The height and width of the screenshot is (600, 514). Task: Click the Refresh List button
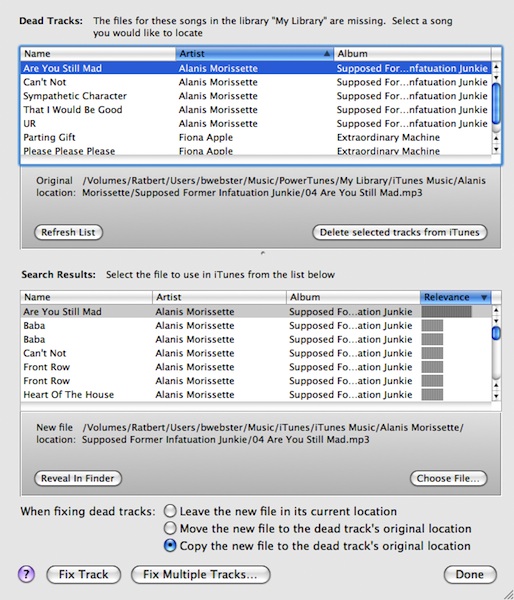(69, 232)
